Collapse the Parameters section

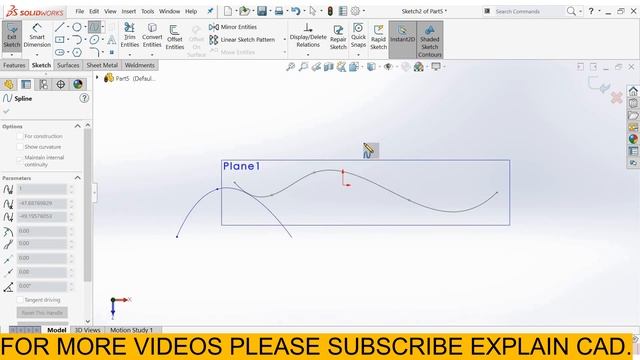point(78,178)
